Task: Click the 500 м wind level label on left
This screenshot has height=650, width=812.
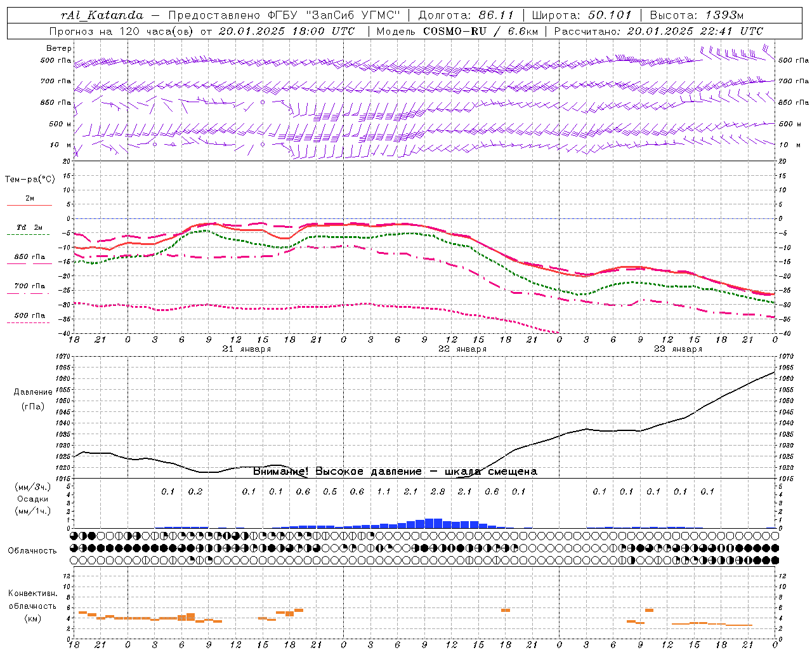Action: [x=61, y=124]
